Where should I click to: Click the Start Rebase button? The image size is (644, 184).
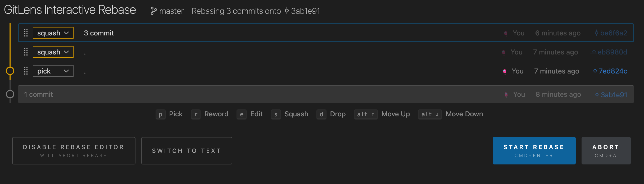[x=534, y=151]
